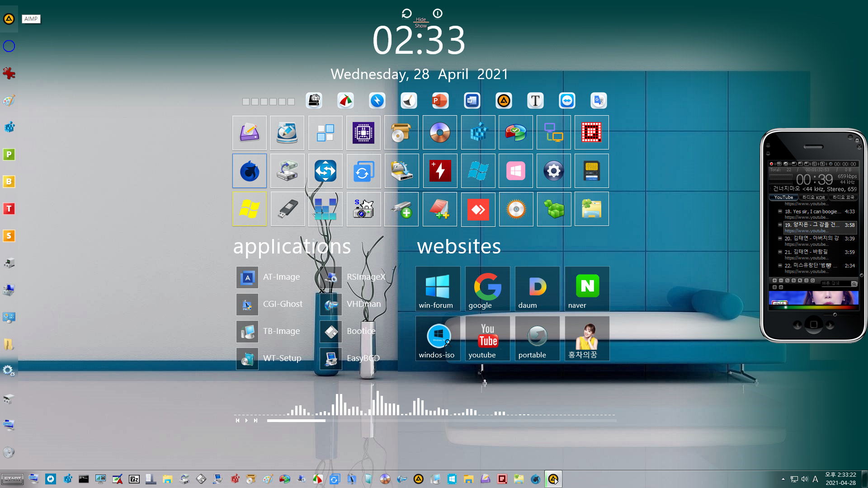Open the green 'P' sidebar icon
This screenshot has height=488, width=868.
click(9, 155)
